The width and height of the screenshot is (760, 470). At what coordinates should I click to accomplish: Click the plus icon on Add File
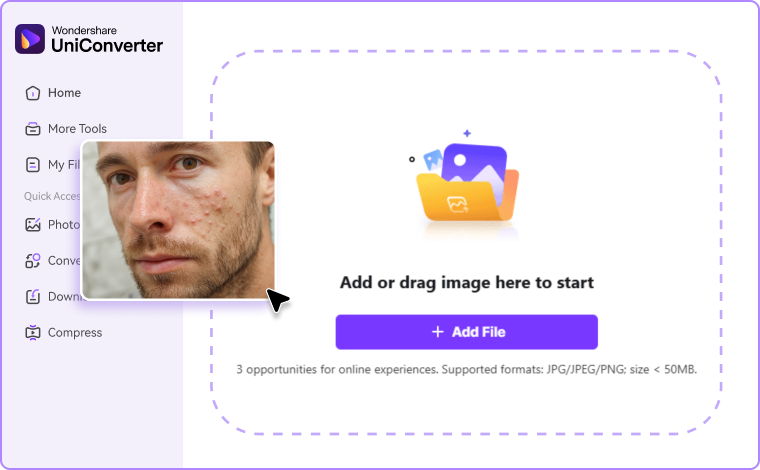[x=438, y=332]
